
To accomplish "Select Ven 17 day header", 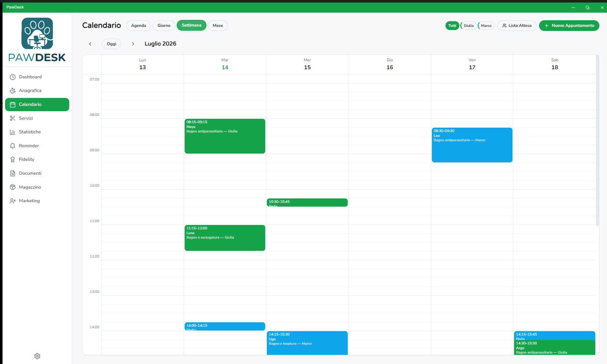I will [472, 64].
